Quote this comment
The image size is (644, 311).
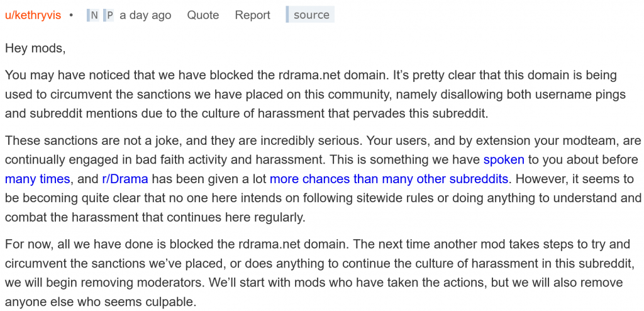pyautogui.click(x=203, y=15)
